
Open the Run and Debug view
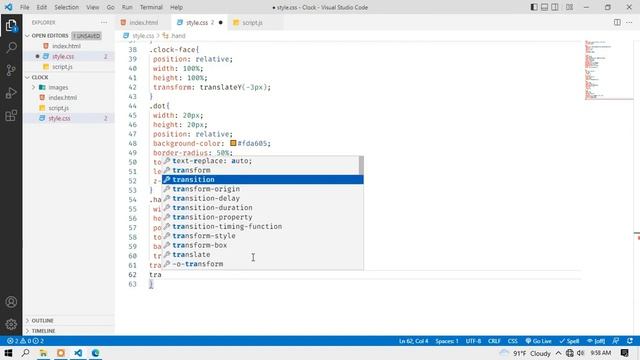[11, 93]
